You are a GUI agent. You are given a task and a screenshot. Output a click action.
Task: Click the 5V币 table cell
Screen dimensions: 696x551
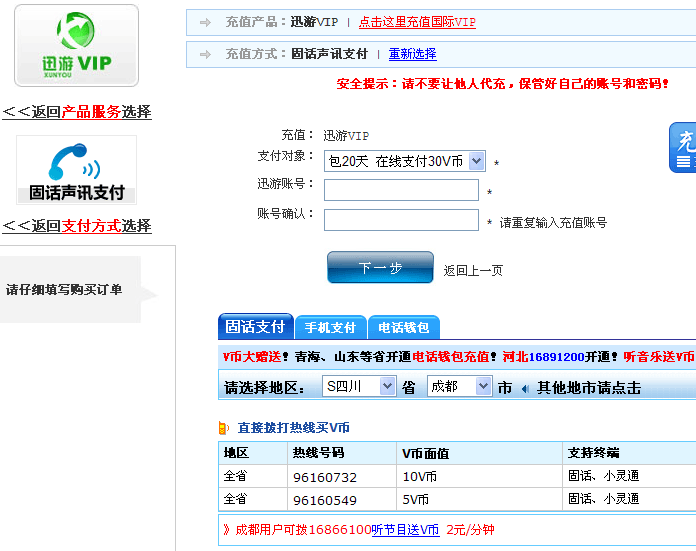tap(479, 499)
